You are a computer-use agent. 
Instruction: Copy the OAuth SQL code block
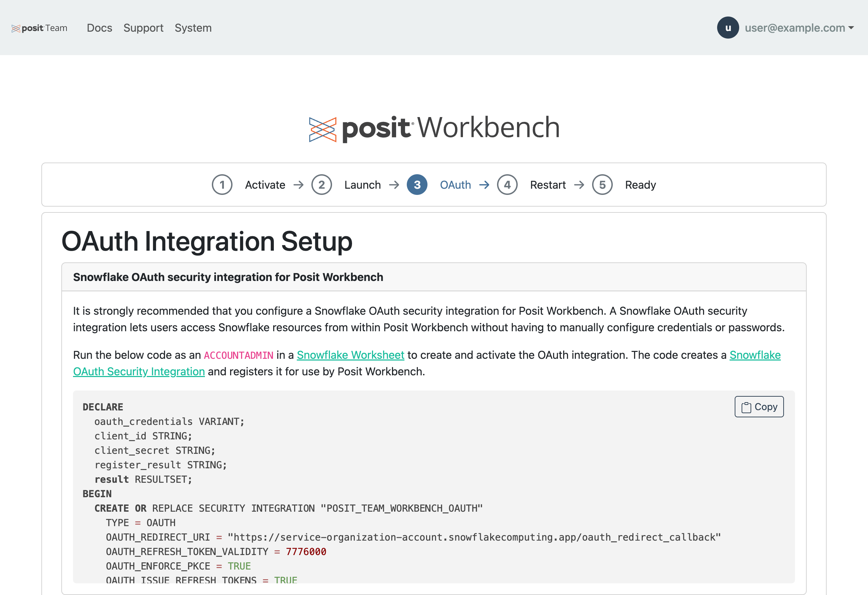click(x=759, y=407)
